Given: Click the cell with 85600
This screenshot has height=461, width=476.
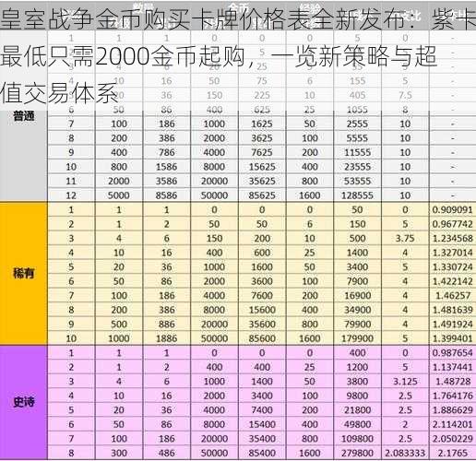Looking at the screenshot, I should click(262, 338).
